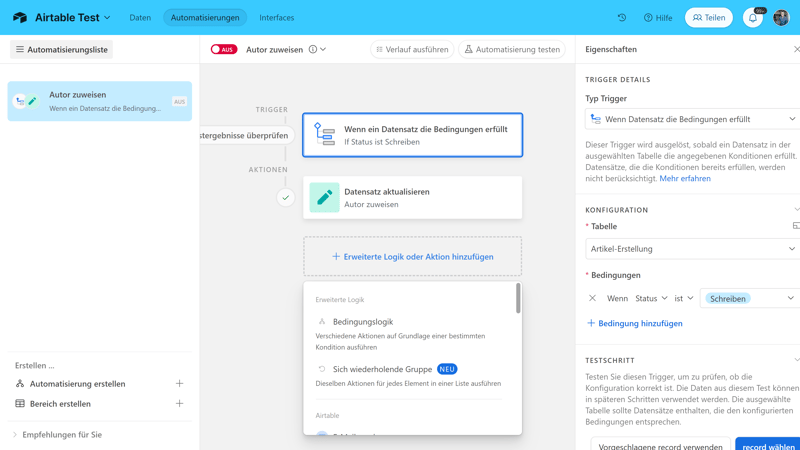Click the green checkmark status circle

[286, 197]
